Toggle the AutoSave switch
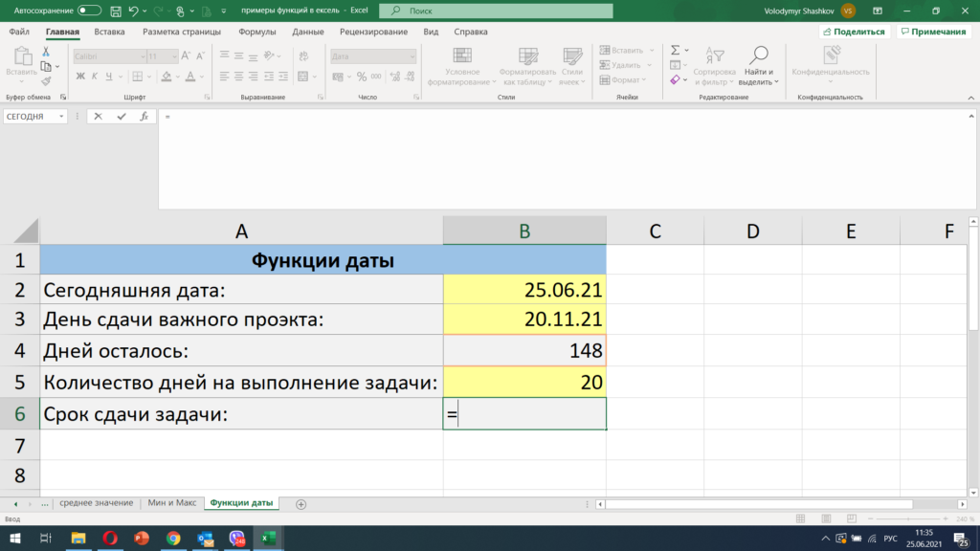The width and height of the screenshot is (980, 551). click(x=89, y=11)
